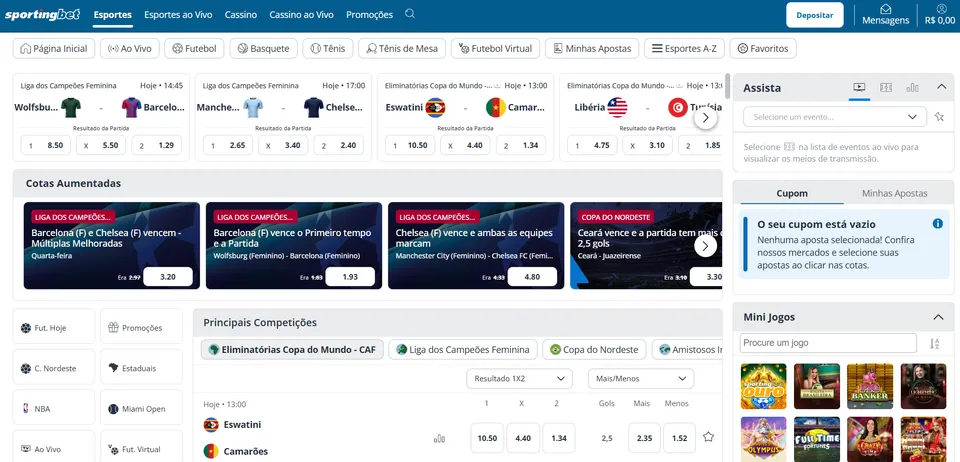Select Eliminatórias Copa do Mundo - CAF
960x462 pixels.
click(292, 349)
